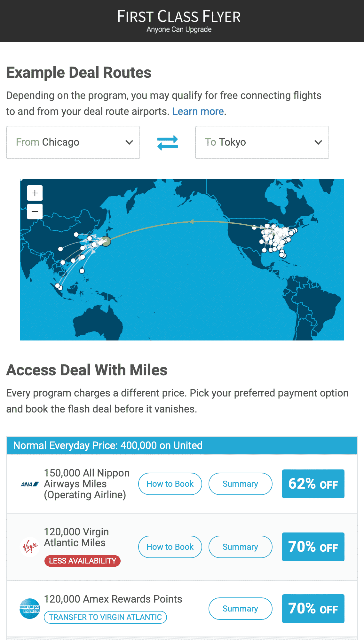Click the 62% OFF badge
This screenshot has width=364, height=640.
click(313, 484)
